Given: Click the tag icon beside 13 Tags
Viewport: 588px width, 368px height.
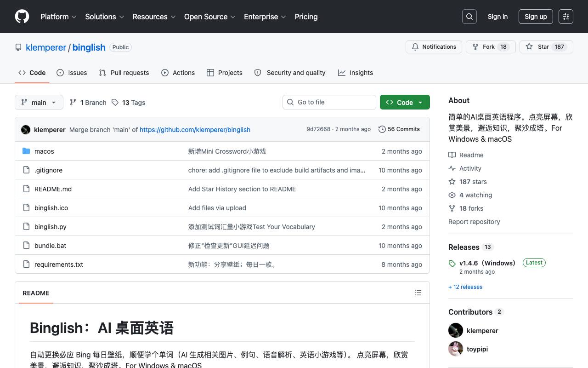Looking at the screenshot, I should (x=115, y=102).
